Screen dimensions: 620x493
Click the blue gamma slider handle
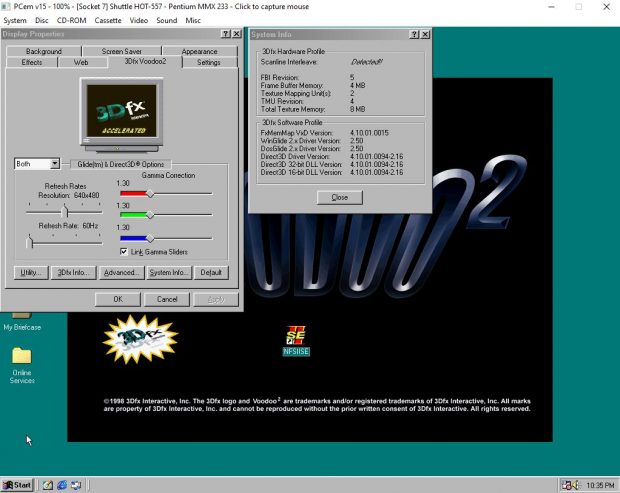tap(150, 238)
